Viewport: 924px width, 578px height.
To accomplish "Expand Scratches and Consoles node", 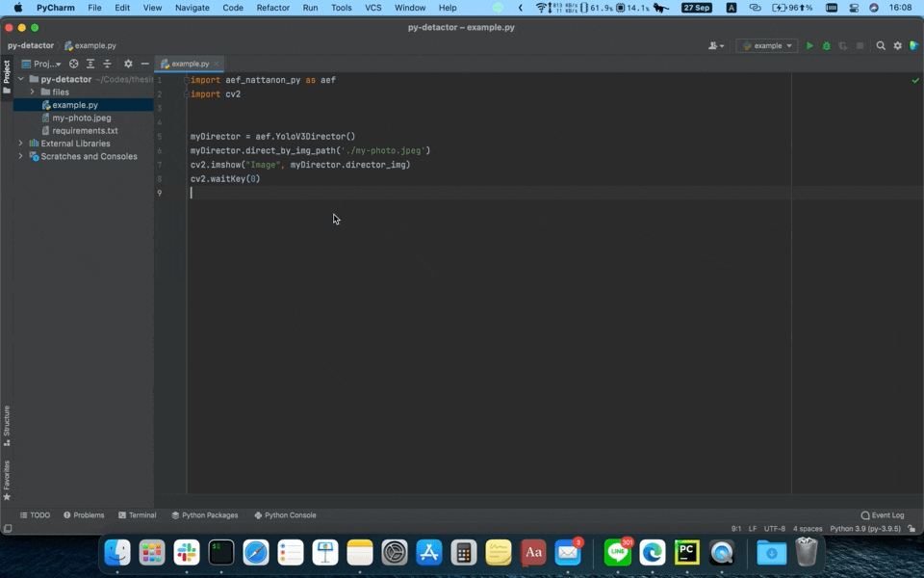I will (x=21, y=156).
